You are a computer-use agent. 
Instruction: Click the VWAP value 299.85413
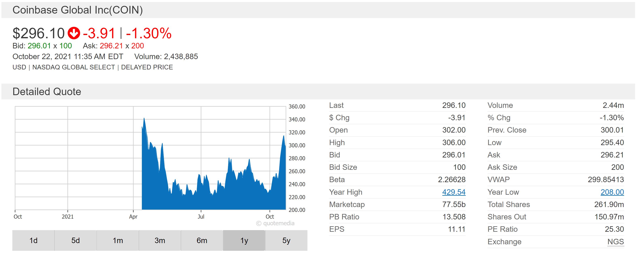606,180
